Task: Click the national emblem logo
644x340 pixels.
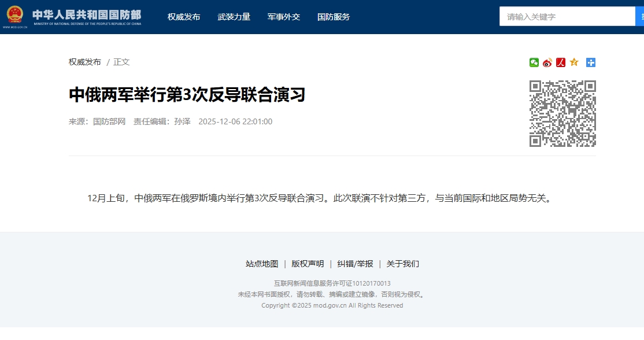Action: point(14,14)
